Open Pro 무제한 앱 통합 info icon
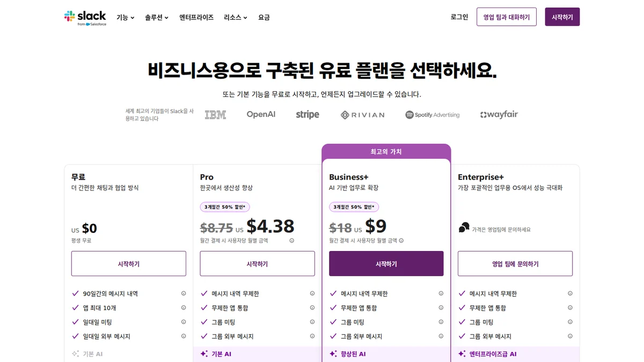 click(312, 308)
